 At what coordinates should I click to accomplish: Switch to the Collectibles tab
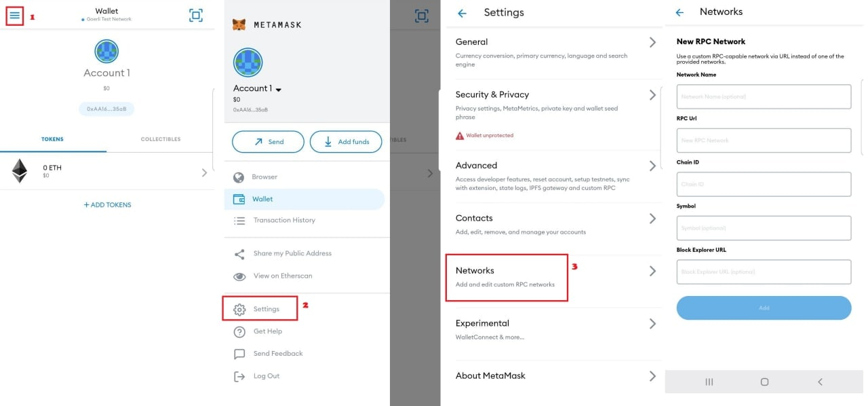[x=161, y=139]
